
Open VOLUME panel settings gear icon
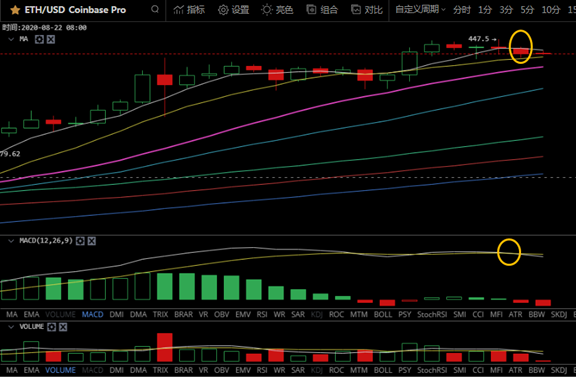point(51,327)
